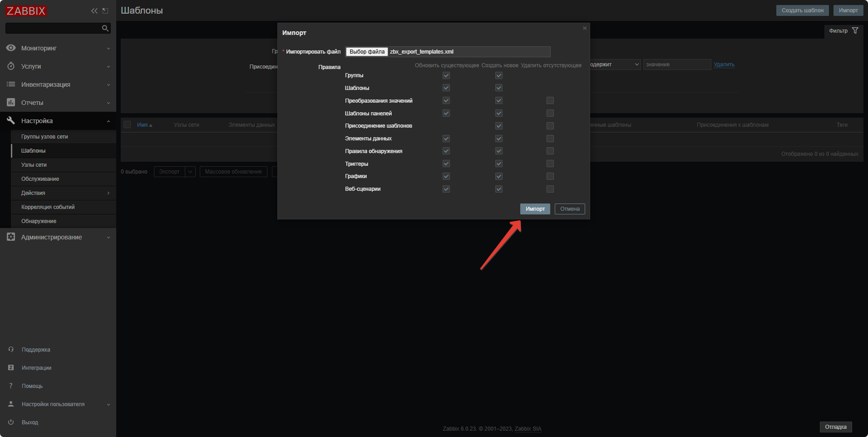
Task: Enable delete missing for Триггеры
Action: point(550,164)
